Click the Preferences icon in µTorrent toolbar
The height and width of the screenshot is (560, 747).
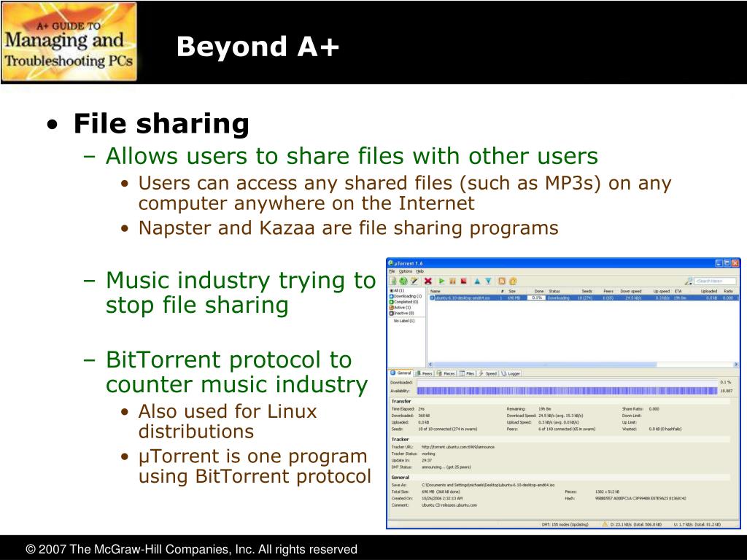[x=513, y=281]
